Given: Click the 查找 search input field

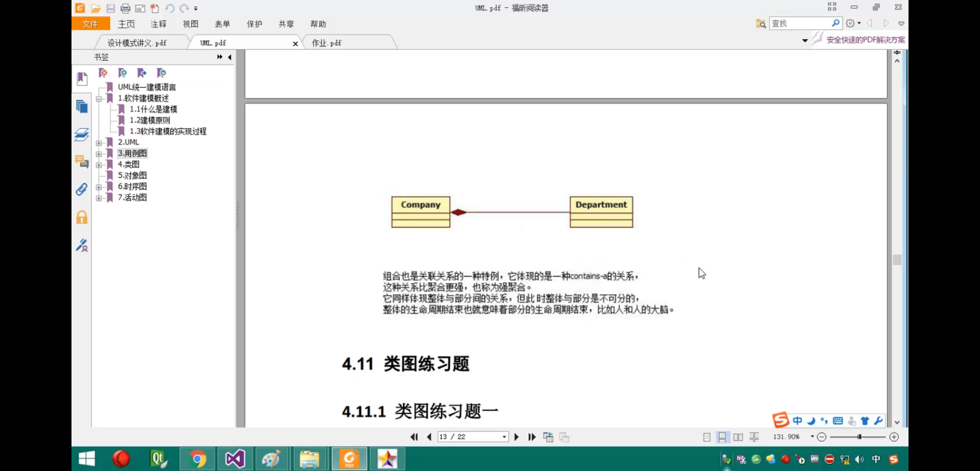Looking at the screenshot, I should tap(800, 24).
